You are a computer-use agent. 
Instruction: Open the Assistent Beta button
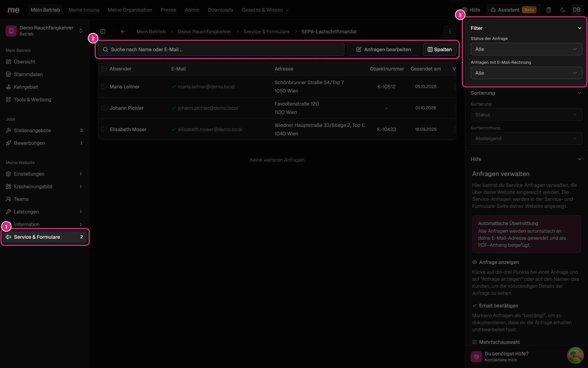click(513, 10)
